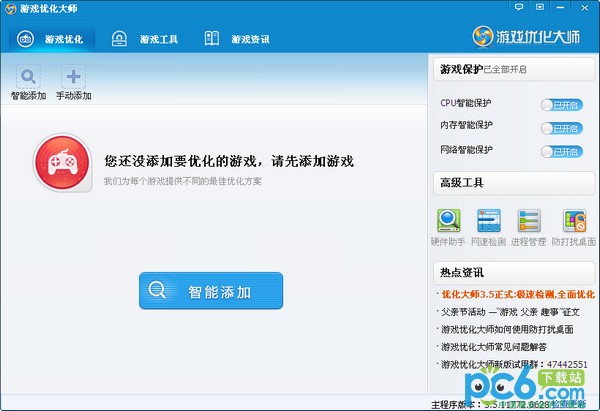The image size is (600, 411).
Task: Open the 防打扰桌面 tool
Action: pos(574,227)
